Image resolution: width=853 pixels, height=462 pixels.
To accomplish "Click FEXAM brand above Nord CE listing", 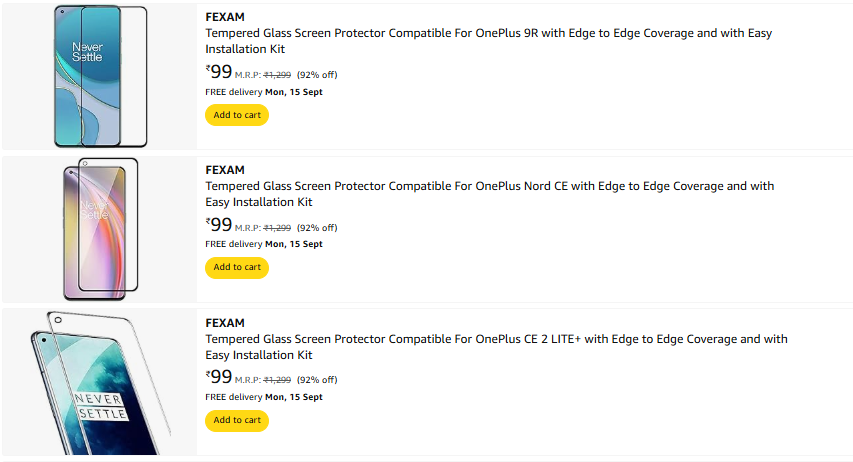I will click(x=225, y=170).
